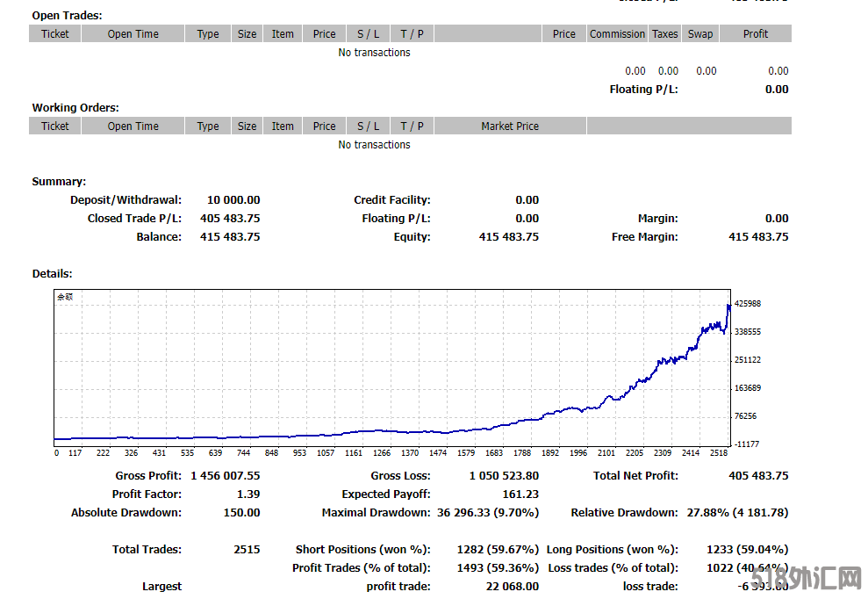
Task: Click the Taxes column header
Action: (664, 34)
